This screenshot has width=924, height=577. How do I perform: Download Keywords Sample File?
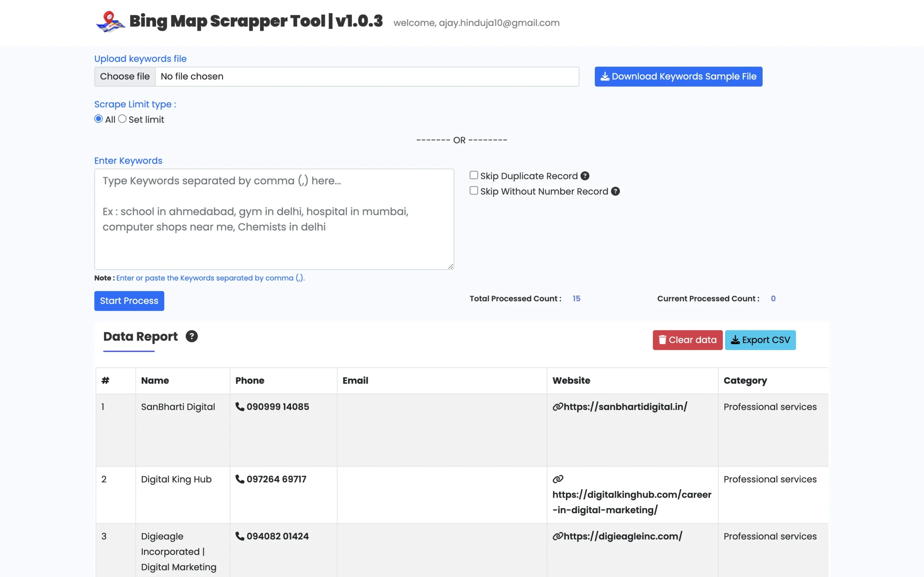tap(678, 77)
